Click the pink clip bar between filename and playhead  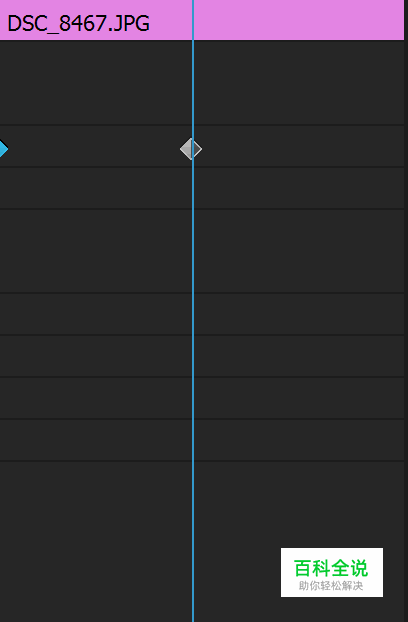coord(171,20)
